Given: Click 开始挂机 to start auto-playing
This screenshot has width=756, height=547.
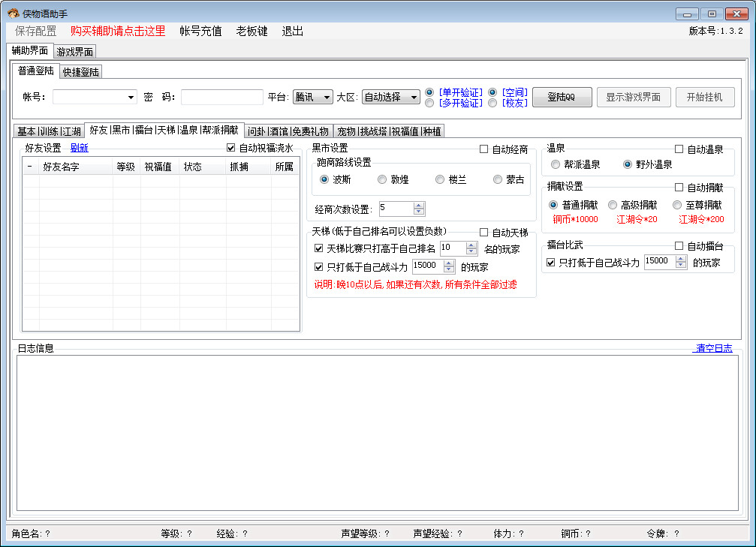Looking at the screenshot, I should 705,97.
